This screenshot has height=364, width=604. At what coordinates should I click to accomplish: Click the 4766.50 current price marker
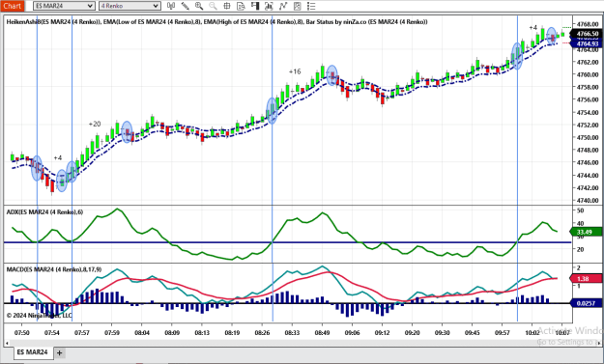(x=587, y=34)
